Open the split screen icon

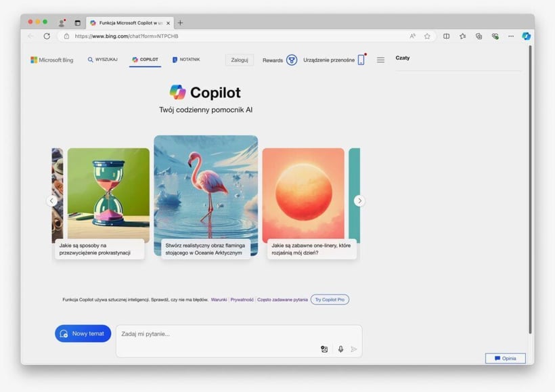(x=446, y=36)
